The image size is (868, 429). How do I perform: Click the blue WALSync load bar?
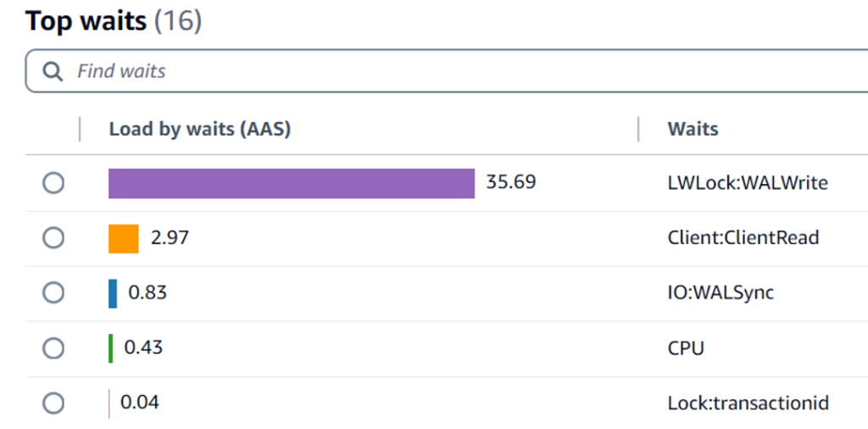tap(113, 293)
